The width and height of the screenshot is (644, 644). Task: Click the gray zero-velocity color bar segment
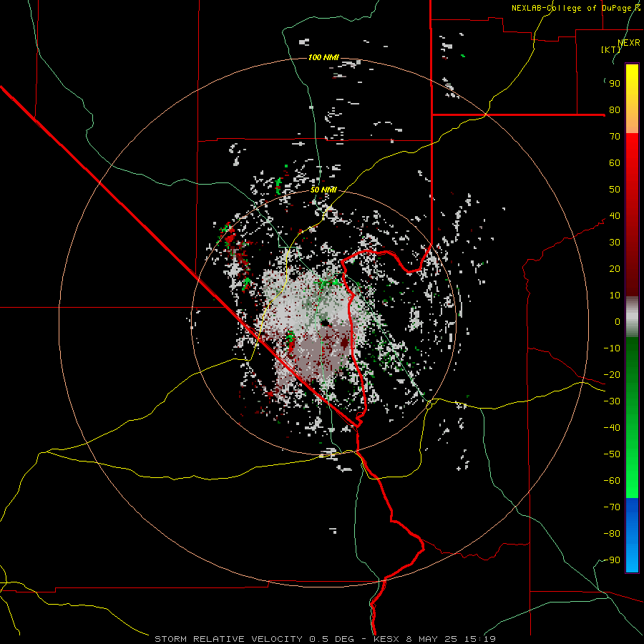point(632,317)
